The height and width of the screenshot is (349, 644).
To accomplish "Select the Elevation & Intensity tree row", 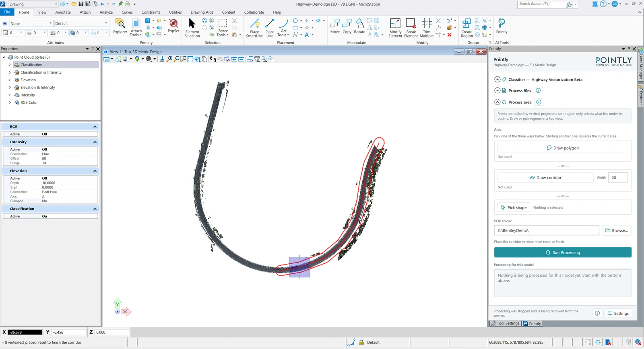I will 38,87.
